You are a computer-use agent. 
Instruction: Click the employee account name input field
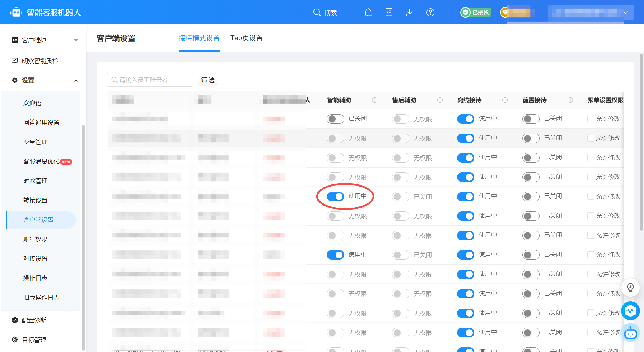point(150,80)
